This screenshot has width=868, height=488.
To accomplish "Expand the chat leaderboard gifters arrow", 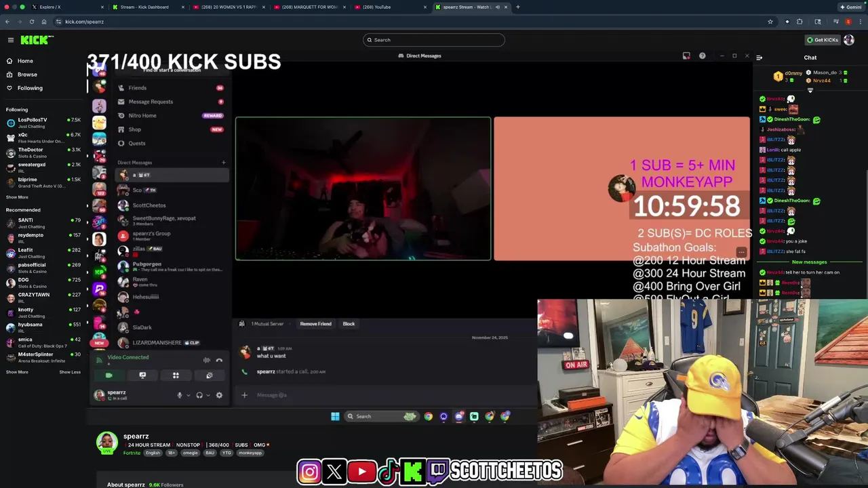I will (810, 90).
